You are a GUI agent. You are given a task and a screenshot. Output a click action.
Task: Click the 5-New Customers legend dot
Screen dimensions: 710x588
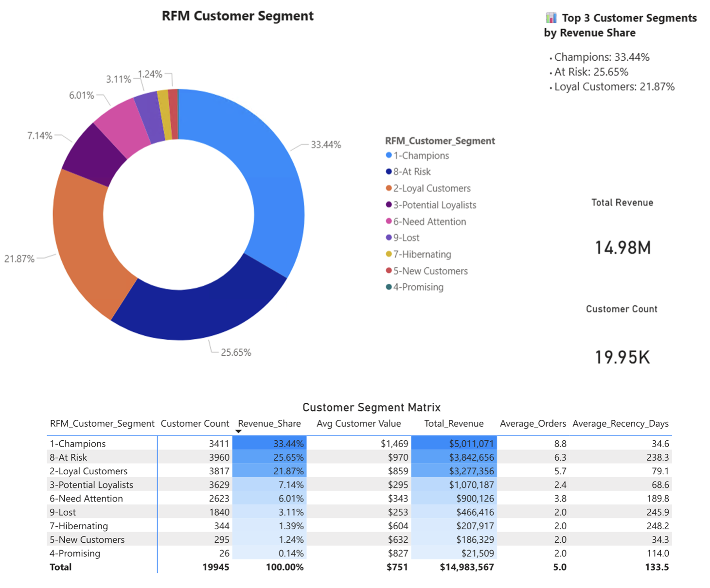(389, 271)
